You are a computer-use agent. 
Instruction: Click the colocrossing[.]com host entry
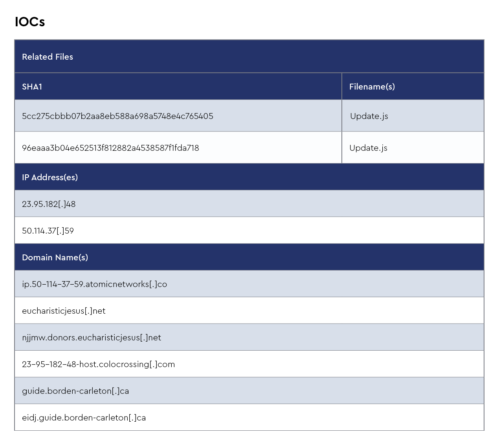(x=98, y=364)
